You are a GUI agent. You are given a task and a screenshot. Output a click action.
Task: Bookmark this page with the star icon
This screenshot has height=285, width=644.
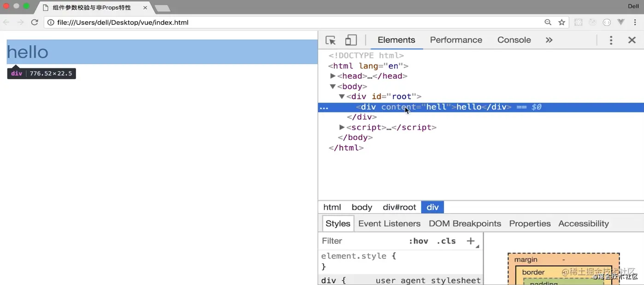[561, 22]
